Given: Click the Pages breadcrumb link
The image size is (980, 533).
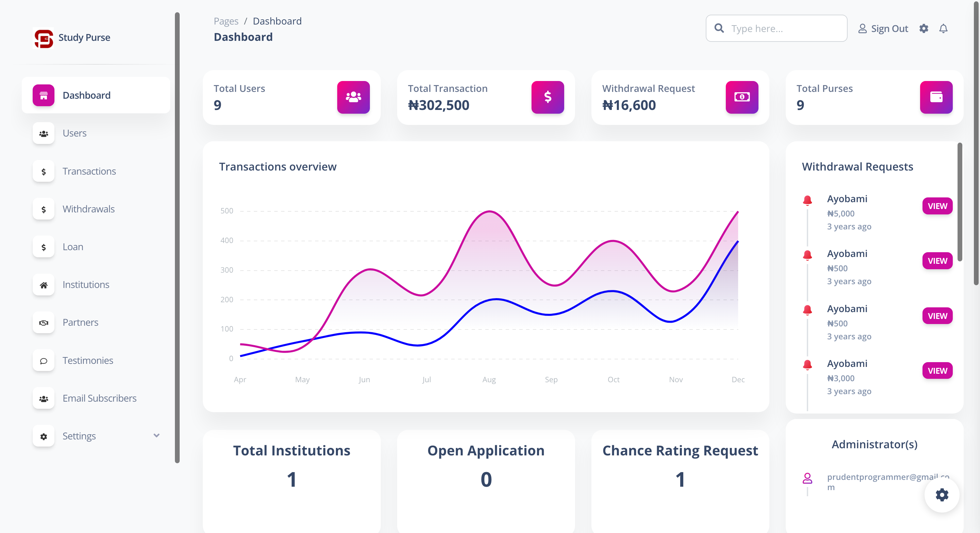Looking at the screenshot, I should 226,21.
